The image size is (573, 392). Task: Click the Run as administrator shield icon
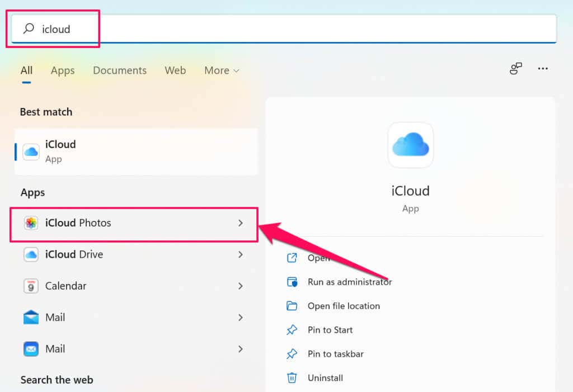point(292,282)
